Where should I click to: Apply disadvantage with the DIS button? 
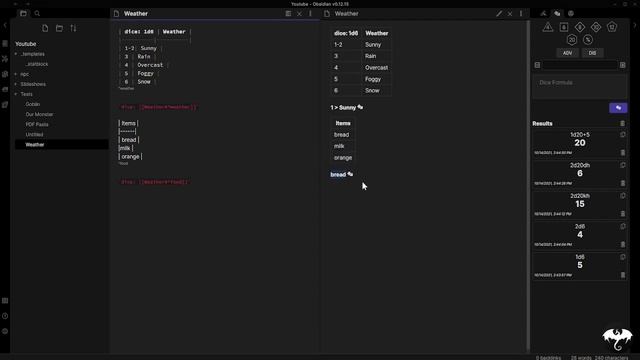point(592,53)
